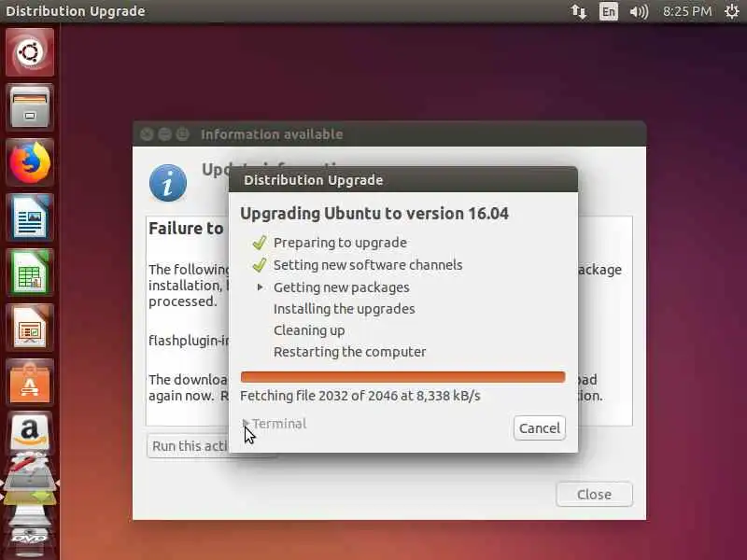
Task: Click 'Distribution Upgrade' title in top panel
Action: pyautogui.click(x=76, y=11)
